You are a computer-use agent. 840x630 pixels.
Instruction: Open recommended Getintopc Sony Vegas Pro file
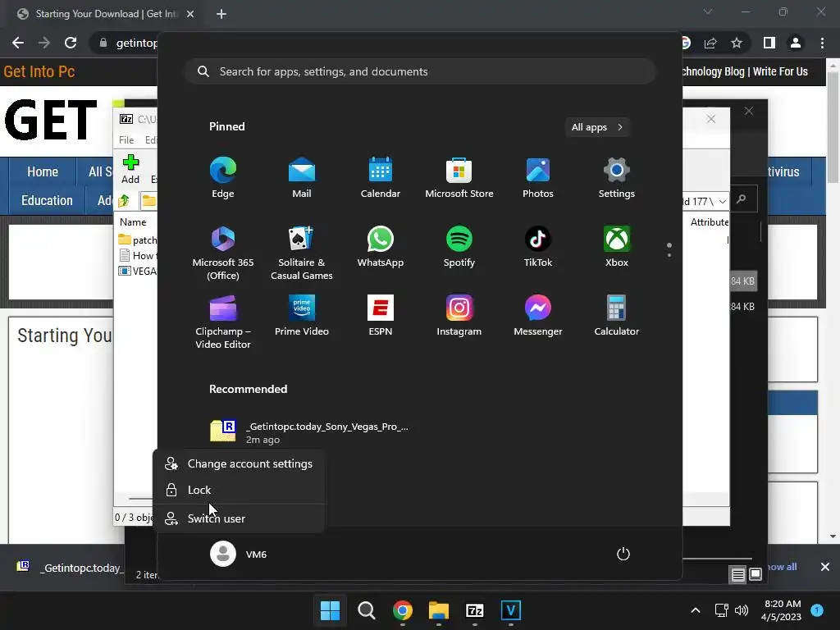click(309, 431)
